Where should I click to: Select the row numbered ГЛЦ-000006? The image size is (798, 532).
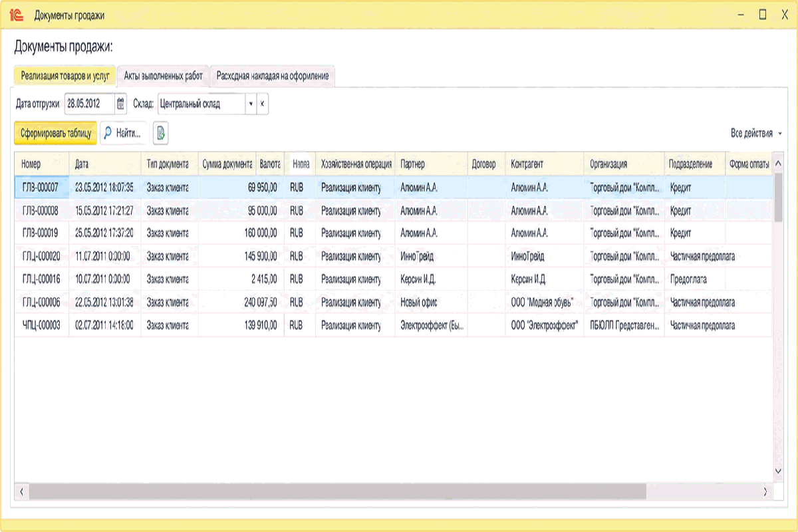[x=394, y=302]
